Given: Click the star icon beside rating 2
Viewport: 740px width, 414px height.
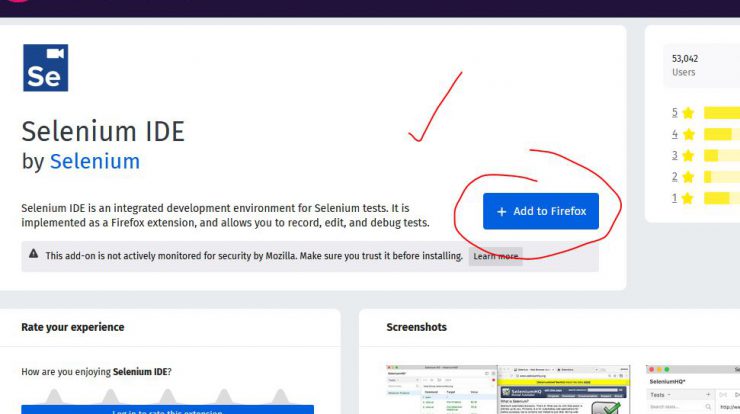Looking at the screenshot, I should (x=688, y=177).
